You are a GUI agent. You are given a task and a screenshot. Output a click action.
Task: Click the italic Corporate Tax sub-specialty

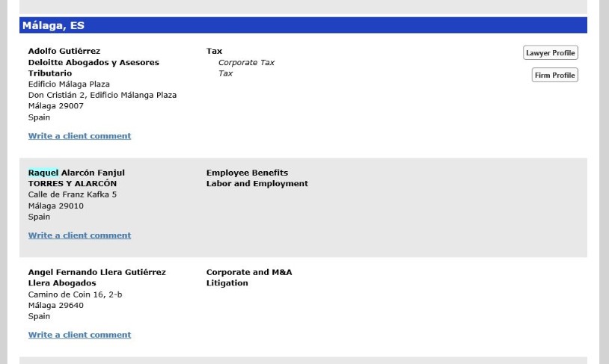coord(246,63)
